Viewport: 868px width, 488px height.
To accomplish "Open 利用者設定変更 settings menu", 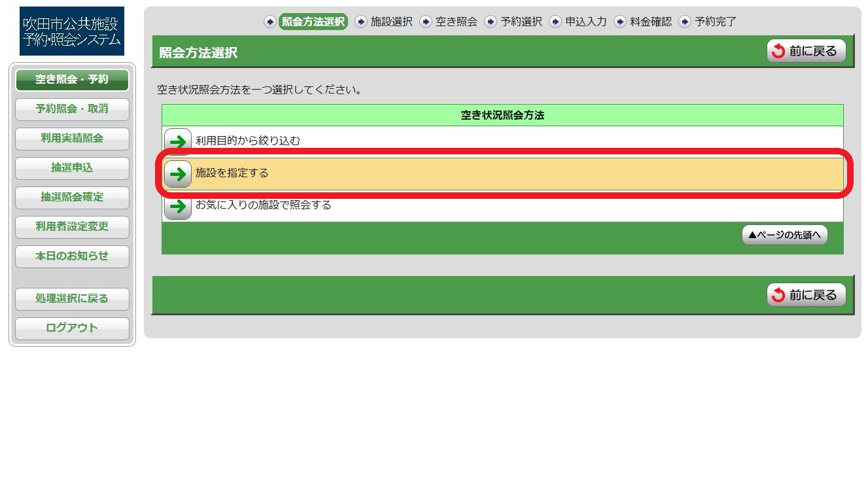I will click(x=72, y=227).
